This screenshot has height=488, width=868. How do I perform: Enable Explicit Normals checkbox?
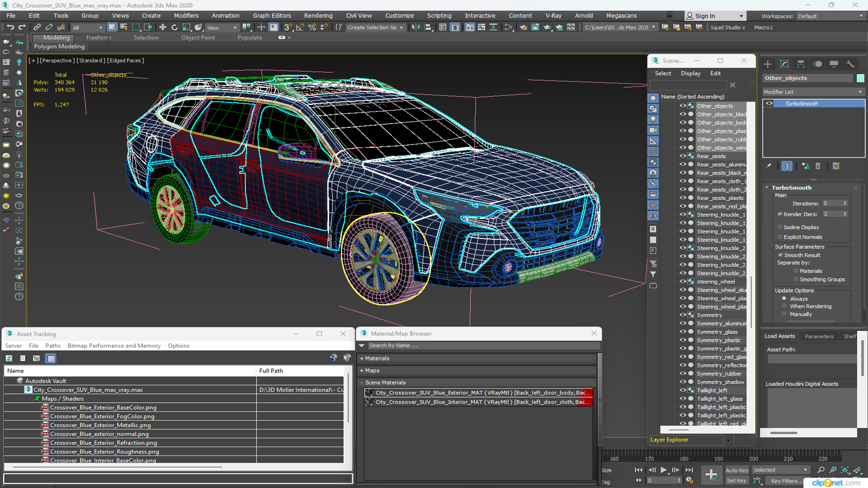[x=780, y=237]
